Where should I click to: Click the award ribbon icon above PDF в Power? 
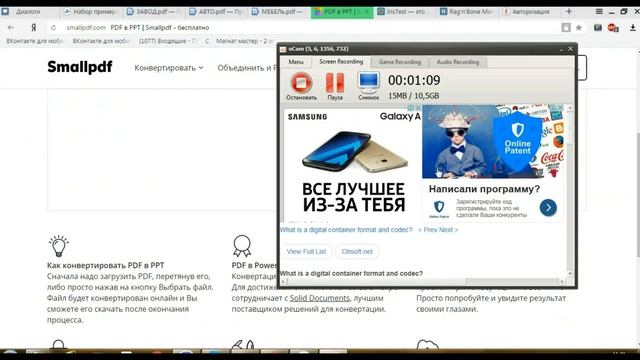point(242,246)
